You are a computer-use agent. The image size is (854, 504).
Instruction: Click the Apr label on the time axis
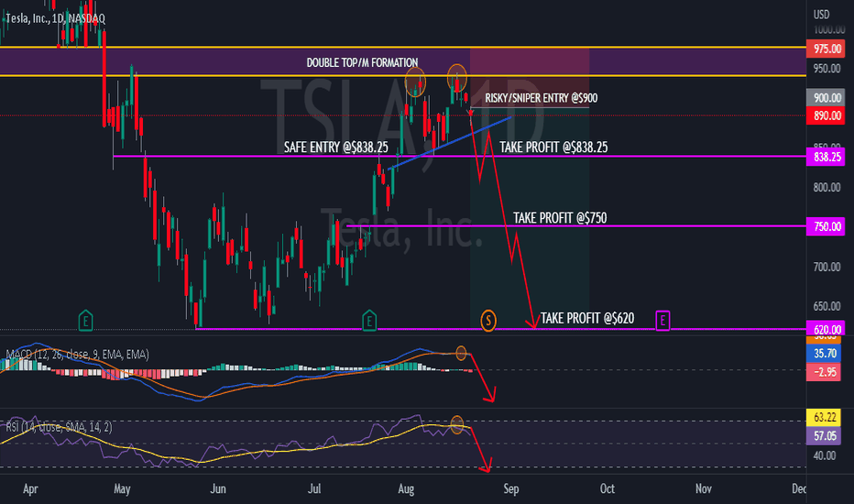(30, 488)
